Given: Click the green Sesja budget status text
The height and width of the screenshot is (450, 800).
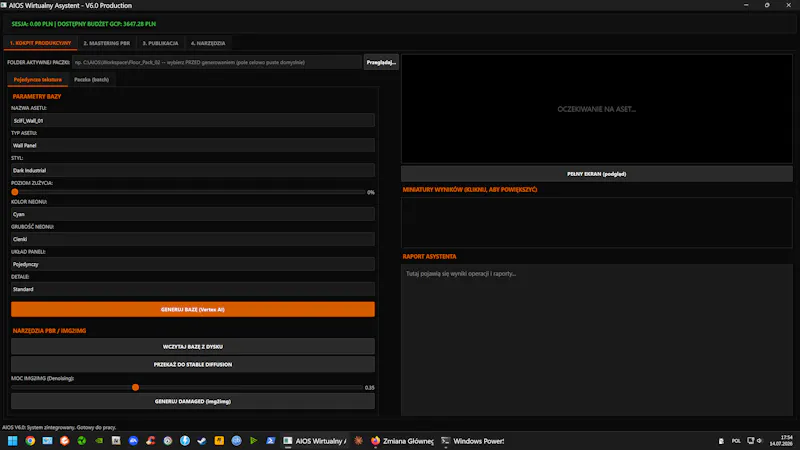Looking at the screenshot, I should tap(84, 24).
